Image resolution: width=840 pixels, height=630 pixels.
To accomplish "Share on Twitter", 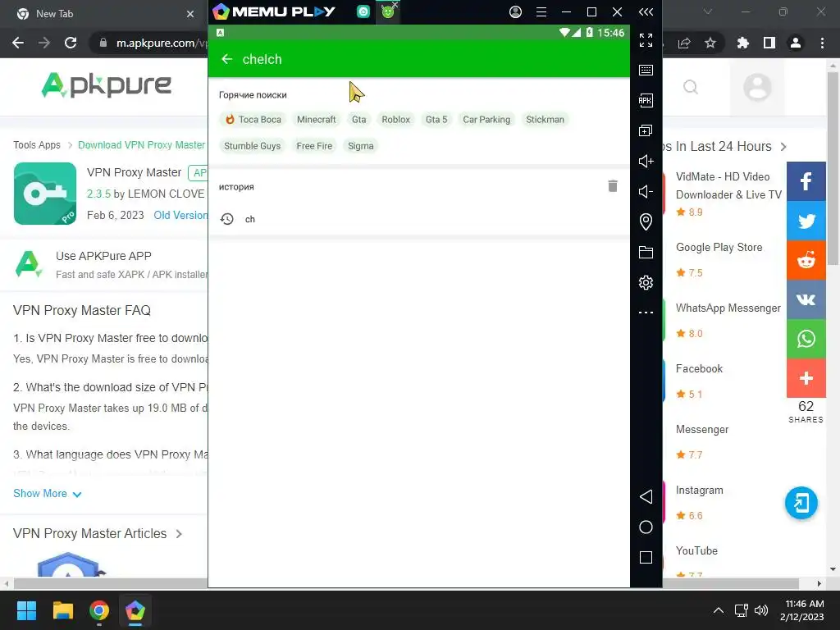I will pos(806,221).
